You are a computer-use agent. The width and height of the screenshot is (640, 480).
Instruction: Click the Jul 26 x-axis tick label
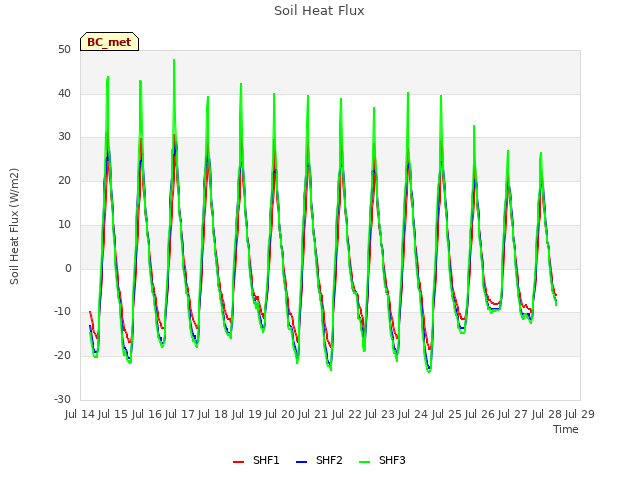pyautogui.click(x=480, y=414)
